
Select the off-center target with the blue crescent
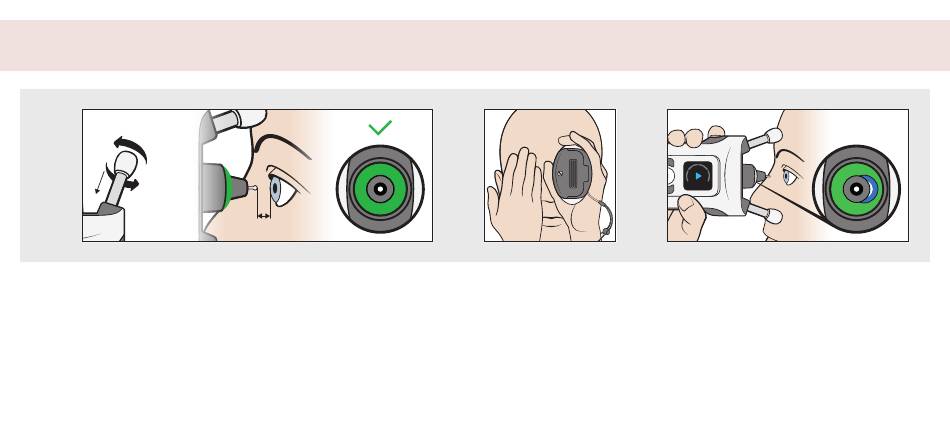[x=856, y=189]
